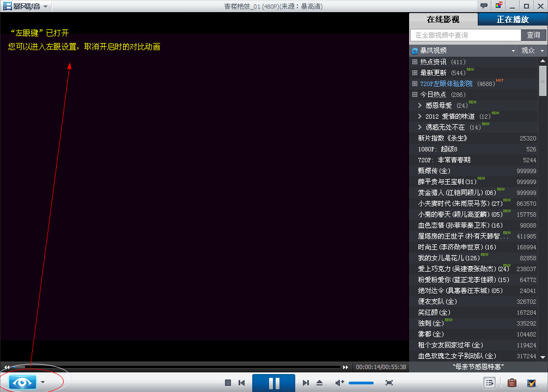Expand the 最新更新 category
The width and height of the screenshot is (548, 392).
point(415,72)
